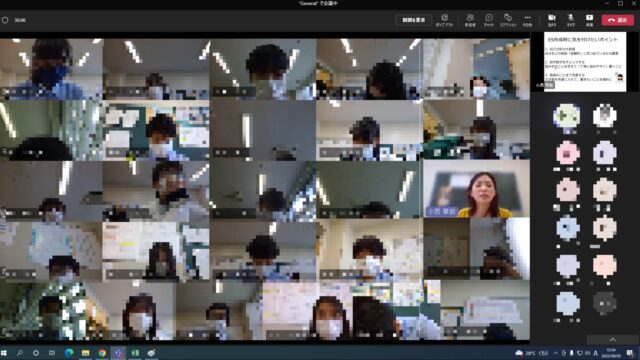Open the share content tray icon
Viewport: 640px width, 360px height.
point(589,20)
